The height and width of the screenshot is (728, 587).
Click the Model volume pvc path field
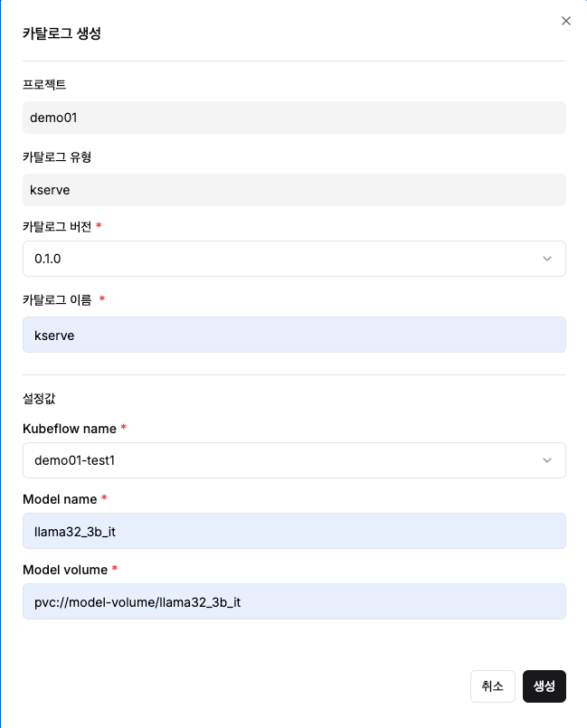pyautogui.click(x=294, y=601)
